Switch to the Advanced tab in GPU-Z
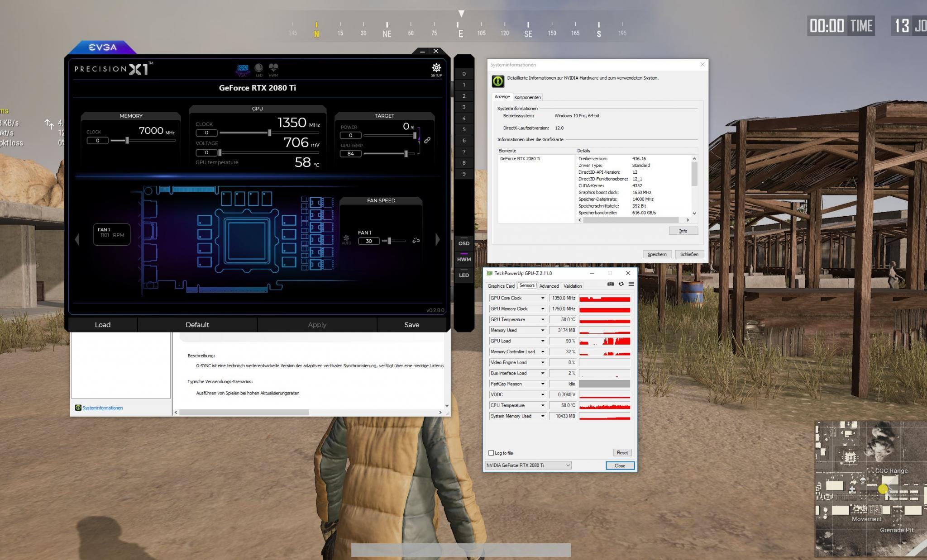927x560 pixels. (x=549, y=286)
